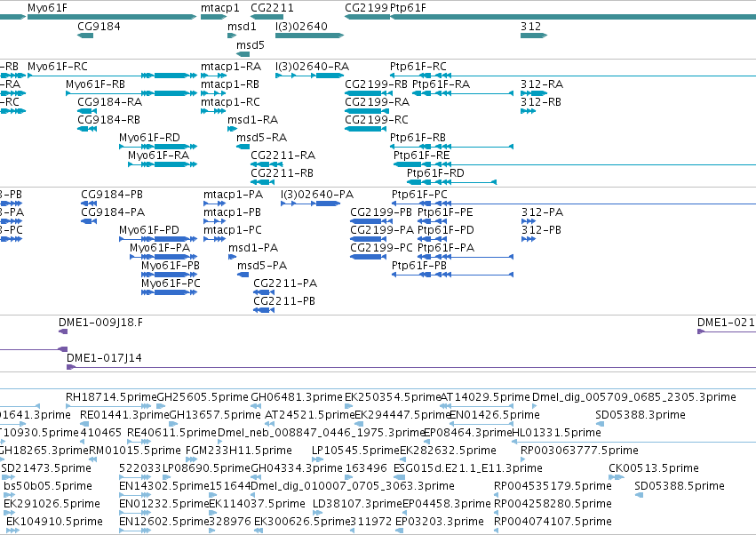
Task: Click EST GH25605.5prime label
Action: 203,397
